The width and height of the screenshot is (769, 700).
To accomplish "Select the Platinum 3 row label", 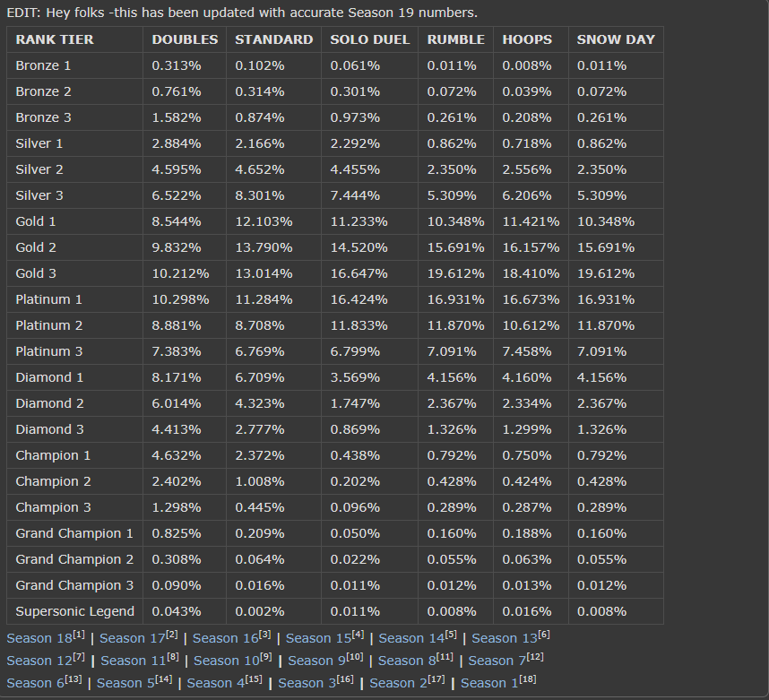I will click(x=49, y=351).
